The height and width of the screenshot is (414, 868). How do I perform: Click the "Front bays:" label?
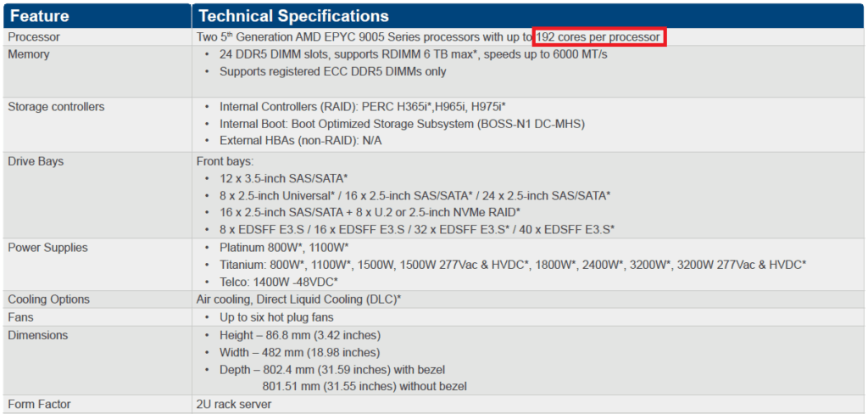224,161
